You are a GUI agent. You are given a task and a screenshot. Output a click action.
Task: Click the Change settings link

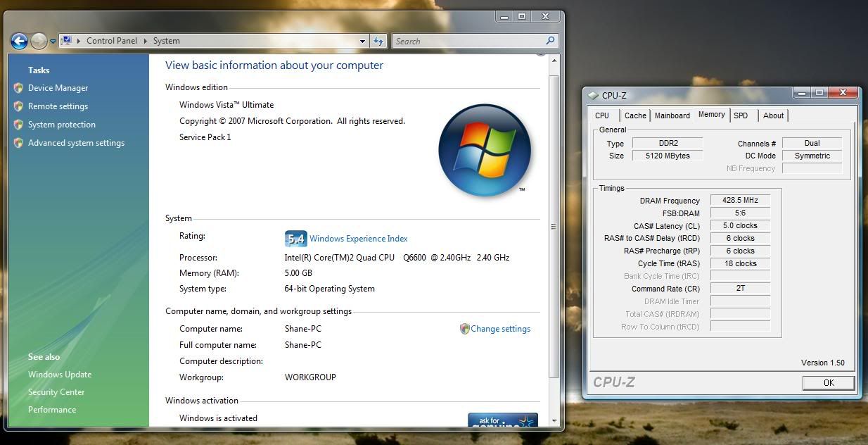click(x=500, y=329)
